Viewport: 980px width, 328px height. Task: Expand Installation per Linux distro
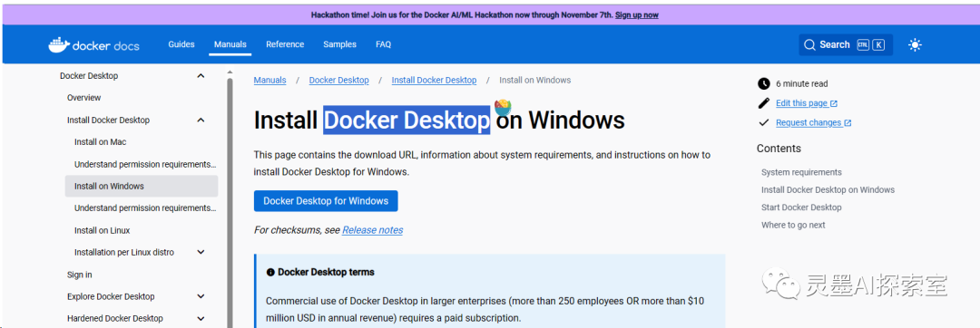[201, 253]
